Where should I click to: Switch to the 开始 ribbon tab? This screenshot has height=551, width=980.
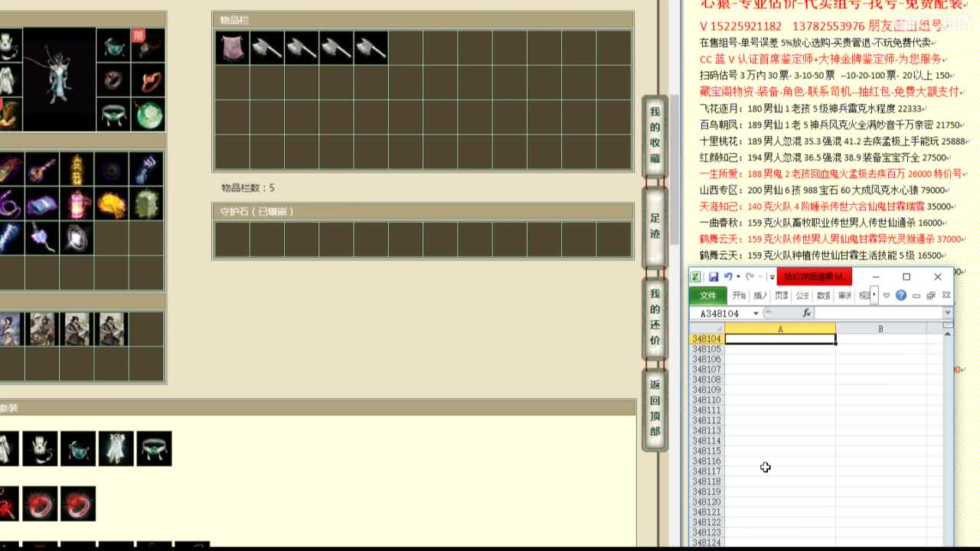click(739, 295)
